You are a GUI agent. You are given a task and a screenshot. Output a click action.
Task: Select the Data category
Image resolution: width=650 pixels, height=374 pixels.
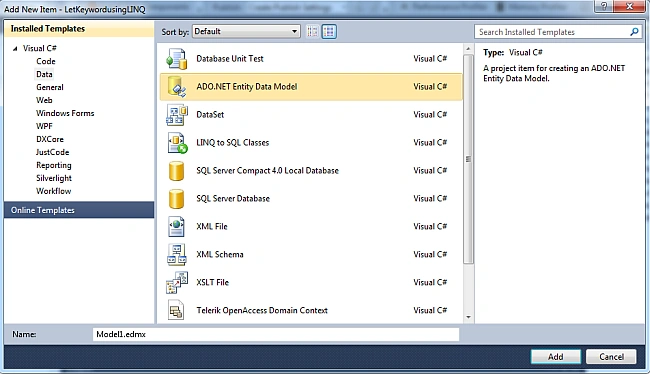point(44,74)
